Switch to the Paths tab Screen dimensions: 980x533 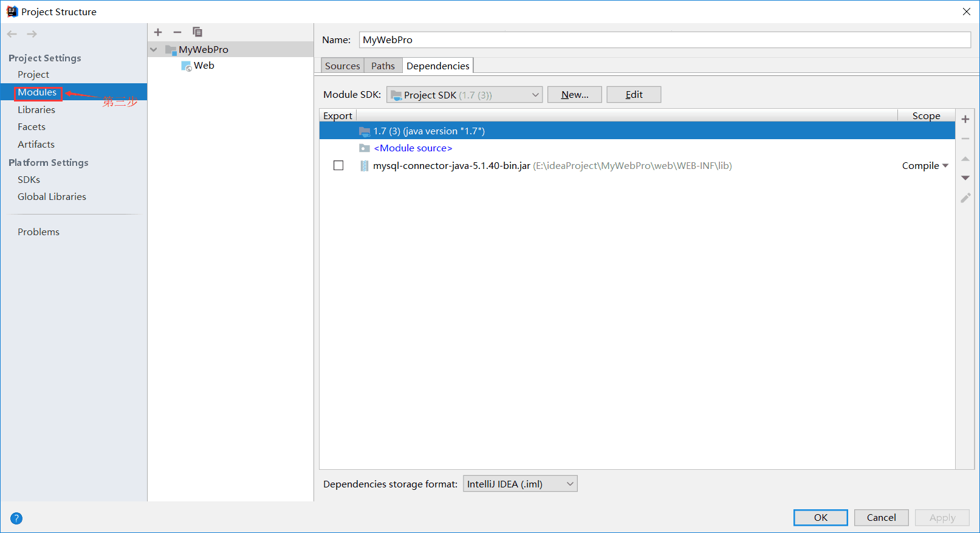tap(383, 66)
